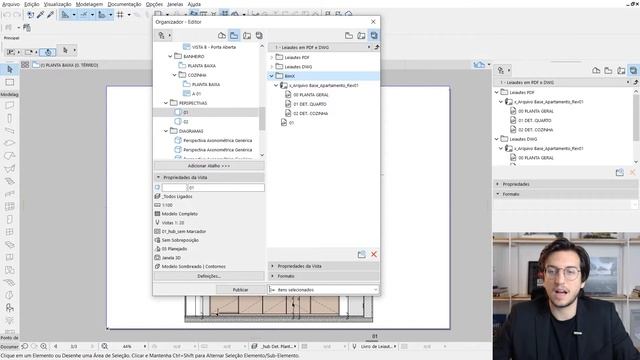Click new folder icon beside red X
640x360 pixels.
(362, 254)
